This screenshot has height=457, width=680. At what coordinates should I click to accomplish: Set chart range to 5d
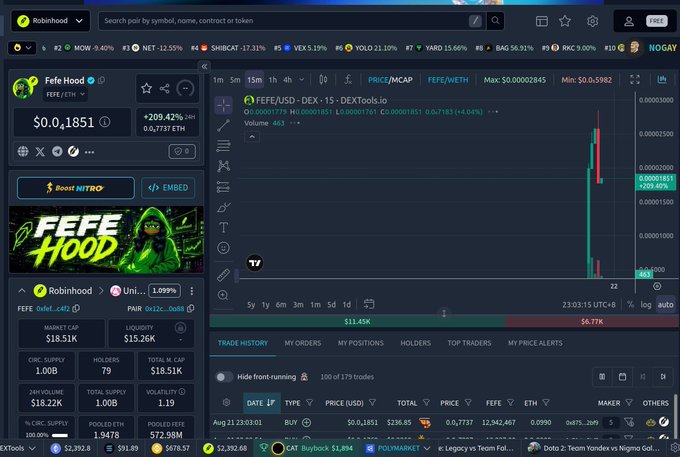click(331, 304)
